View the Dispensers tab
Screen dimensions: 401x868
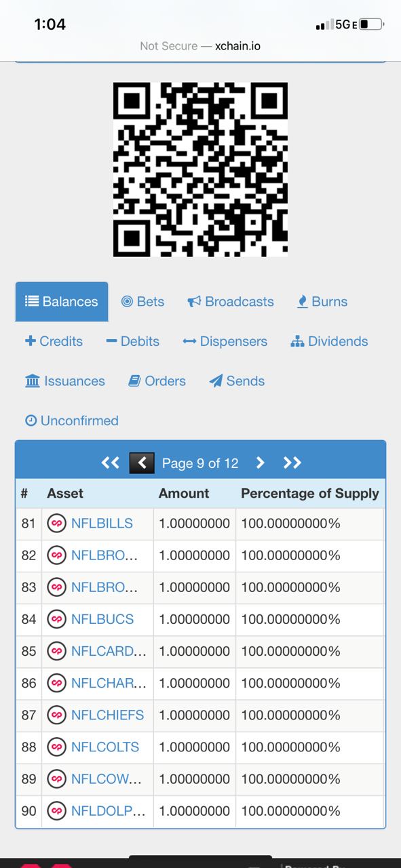[225, 341]
